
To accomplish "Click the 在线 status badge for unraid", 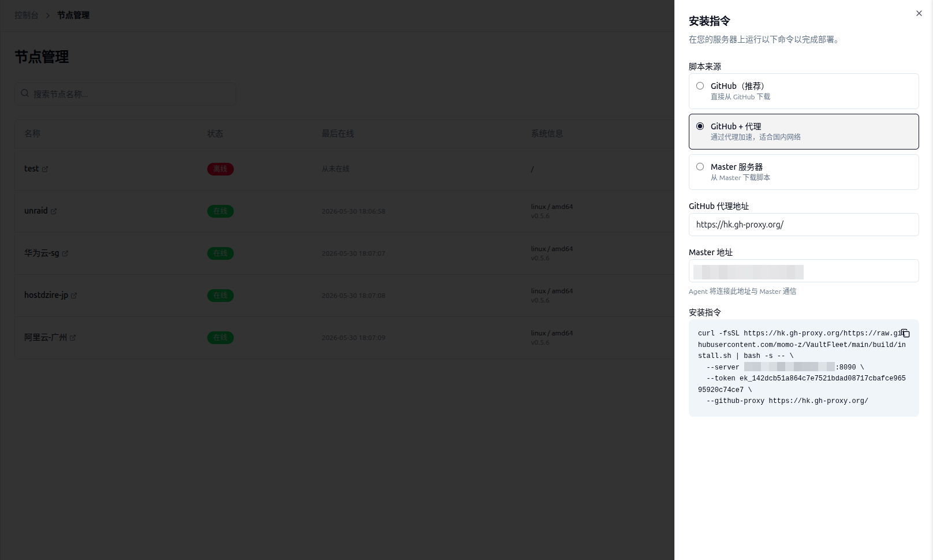I will coord(221,211).
